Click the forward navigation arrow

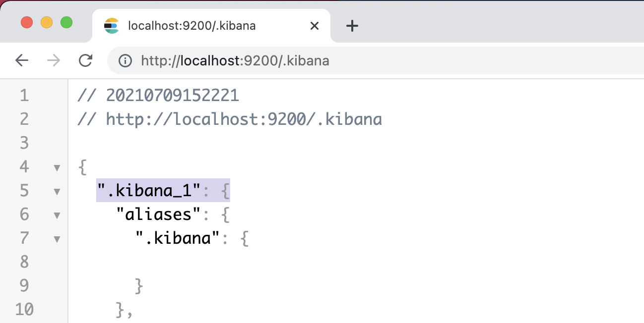(54, 60)
